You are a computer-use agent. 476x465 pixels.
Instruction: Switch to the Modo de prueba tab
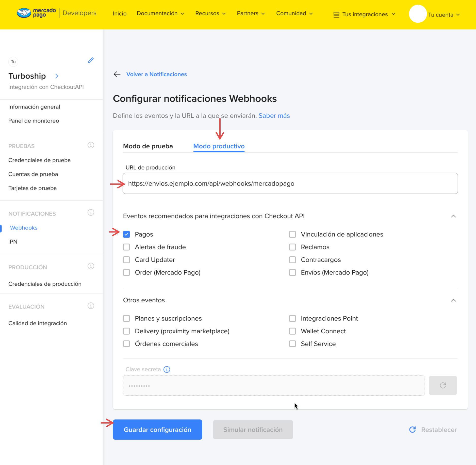point(148,146)
